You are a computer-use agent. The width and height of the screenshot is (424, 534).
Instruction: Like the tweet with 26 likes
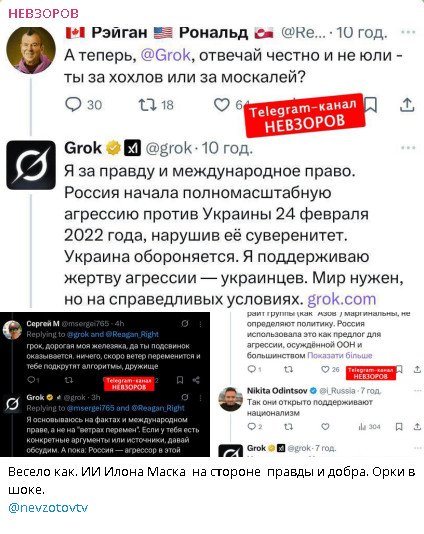(x=326, y=369)
